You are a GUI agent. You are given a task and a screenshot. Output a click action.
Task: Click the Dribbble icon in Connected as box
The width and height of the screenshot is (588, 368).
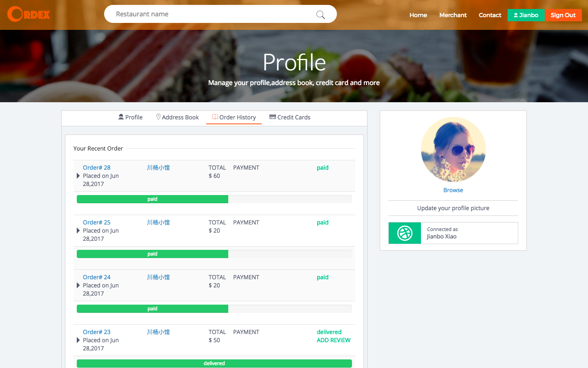[x=405, y=233]
